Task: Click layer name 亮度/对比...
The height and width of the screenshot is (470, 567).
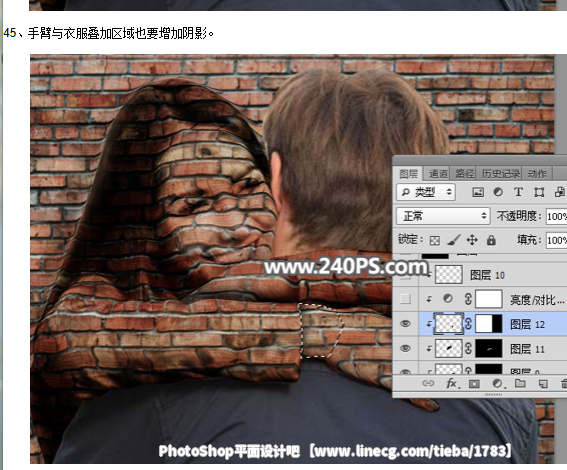Action: [537, 300]
